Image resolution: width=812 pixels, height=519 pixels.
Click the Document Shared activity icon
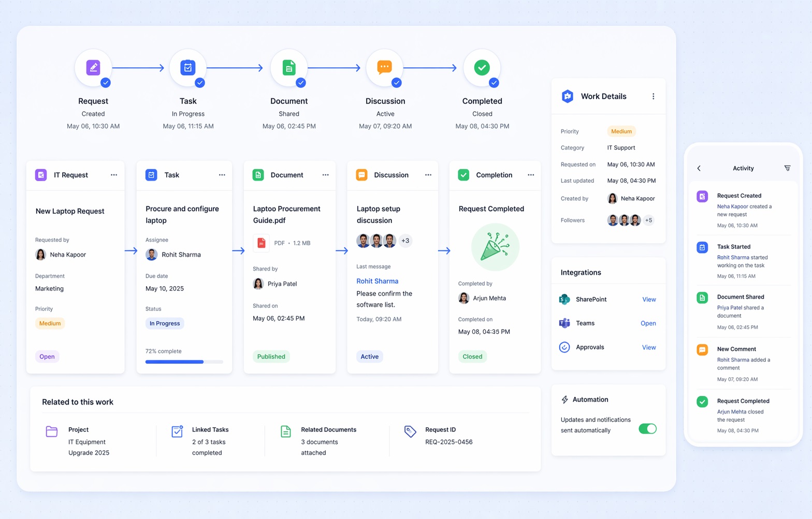click(702, 298)
